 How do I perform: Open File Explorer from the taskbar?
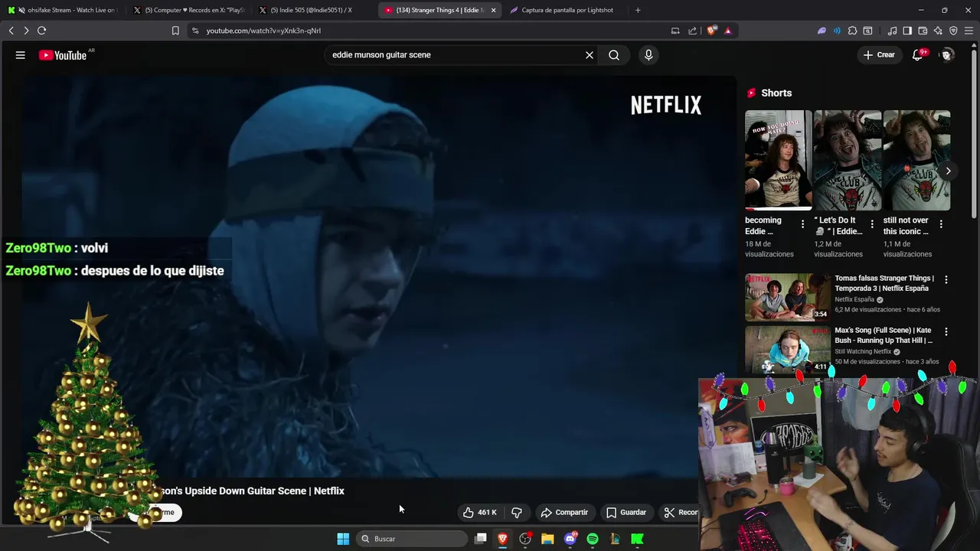click(547, 539)
